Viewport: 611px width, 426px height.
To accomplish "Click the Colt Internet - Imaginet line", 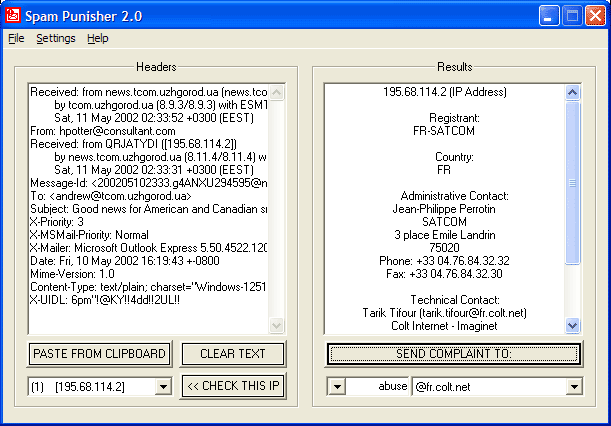I will (x=444, y=326).
